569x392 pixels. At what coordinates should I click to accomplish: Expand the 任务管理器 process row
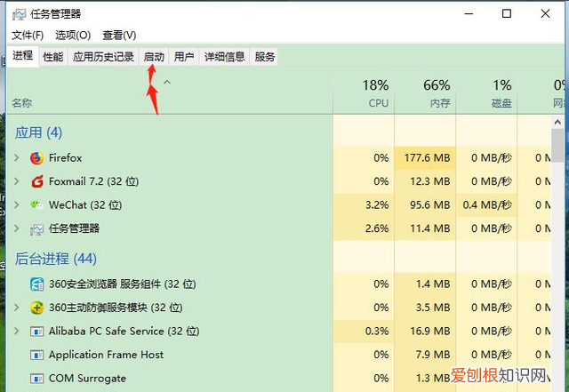point(16,228)
